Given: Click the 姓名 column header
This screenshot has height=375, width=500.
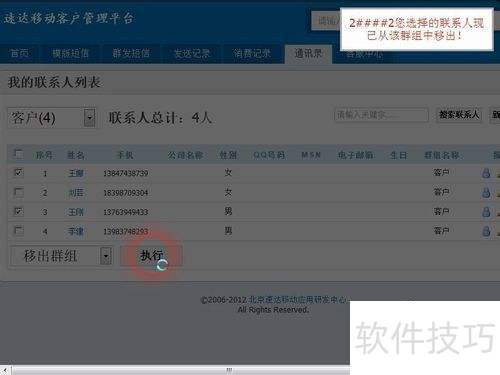Looking at the screenshot, I should 76,155.
